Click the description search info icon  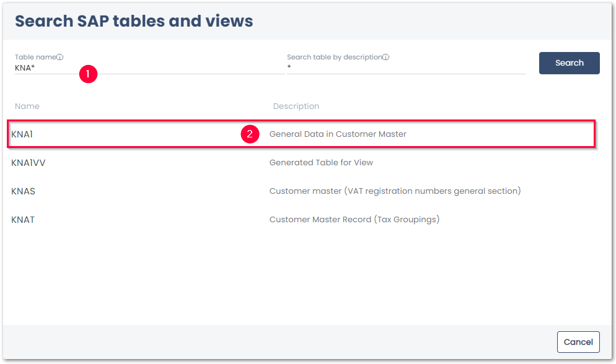pos(386,58)
